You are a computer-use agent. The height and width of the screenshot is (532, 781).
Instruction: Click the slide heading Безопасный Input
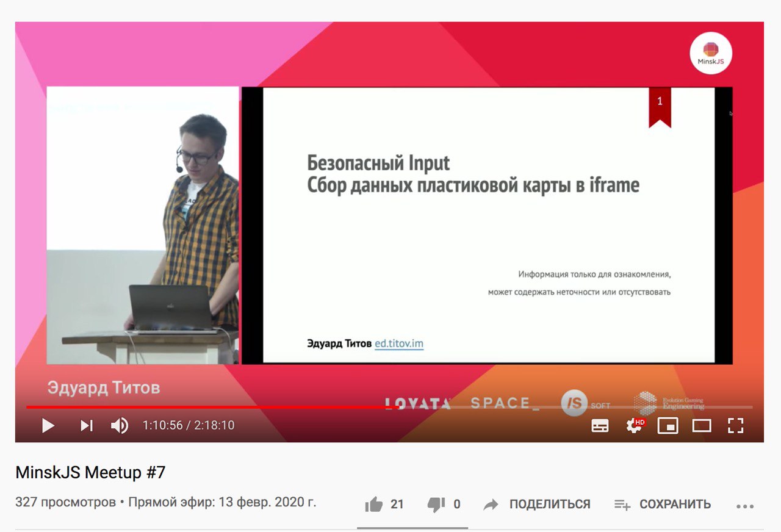point(378,164)
